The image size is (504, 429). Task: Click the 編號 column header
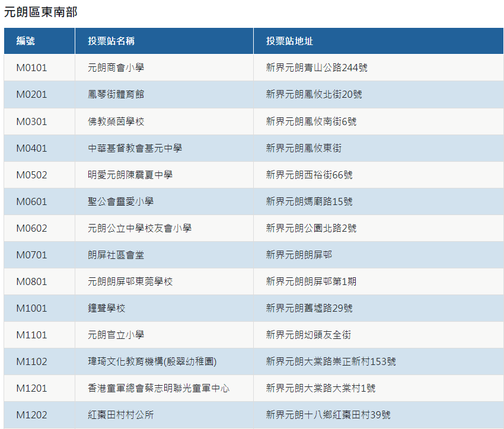click(25, 41)
